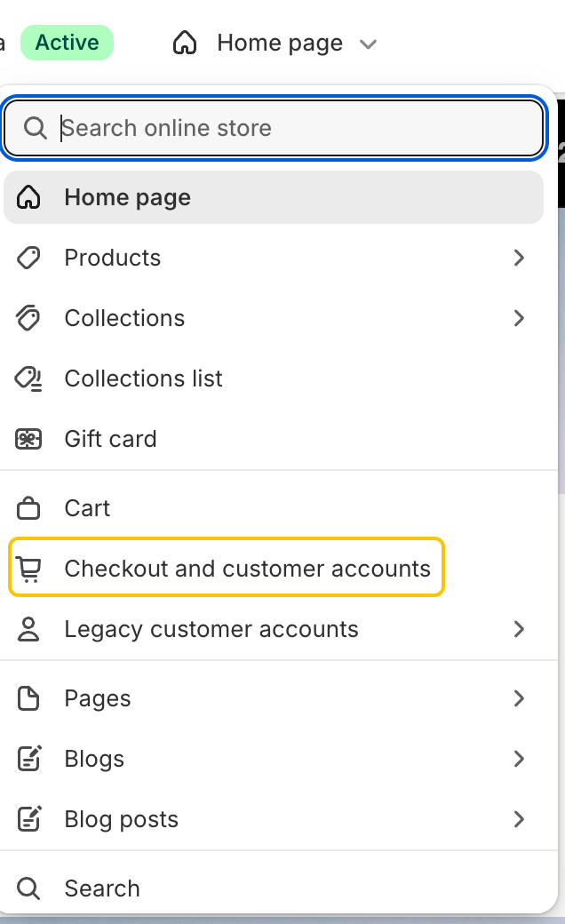Click the Products tag icon

[x=28, y=259]
